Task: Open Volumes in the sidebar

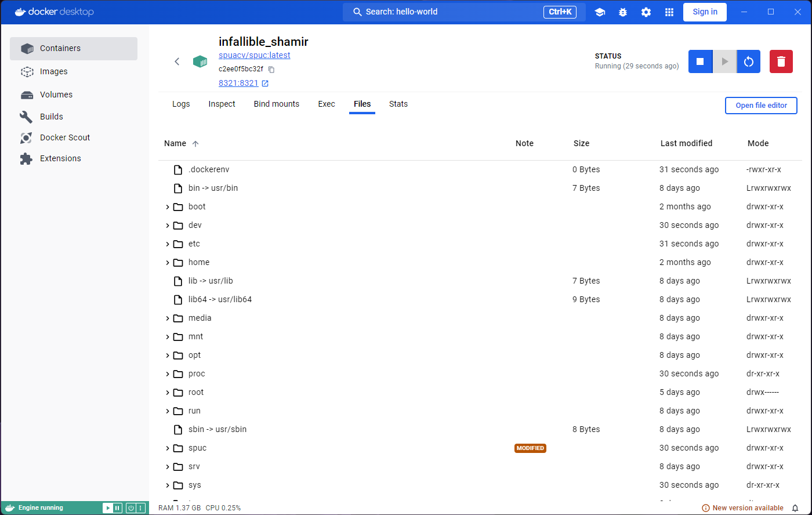Action: pos(74,95)
